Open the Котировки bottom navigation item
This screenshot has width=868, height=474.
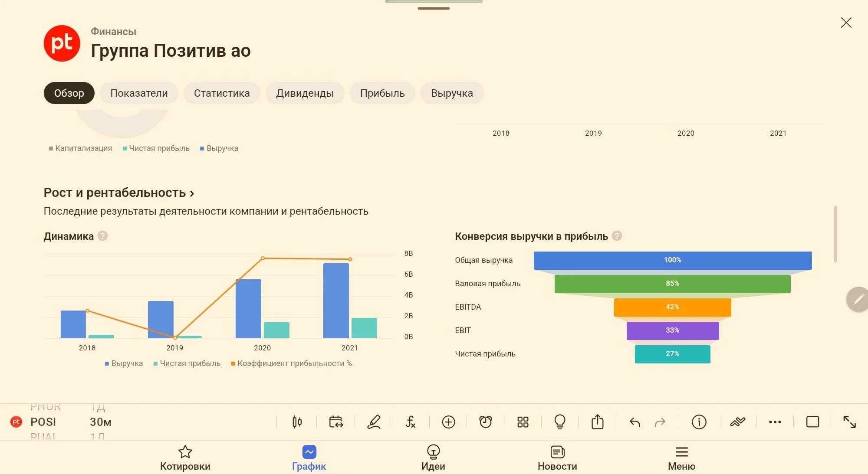click(185, 458)
